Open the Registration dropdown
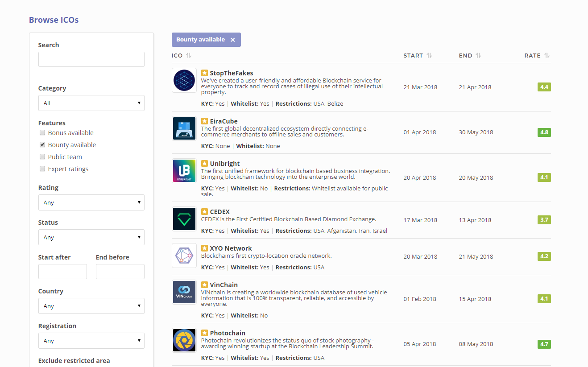This screenshot has height=367, width=588. pyautogui.click(x=91, y=341)
